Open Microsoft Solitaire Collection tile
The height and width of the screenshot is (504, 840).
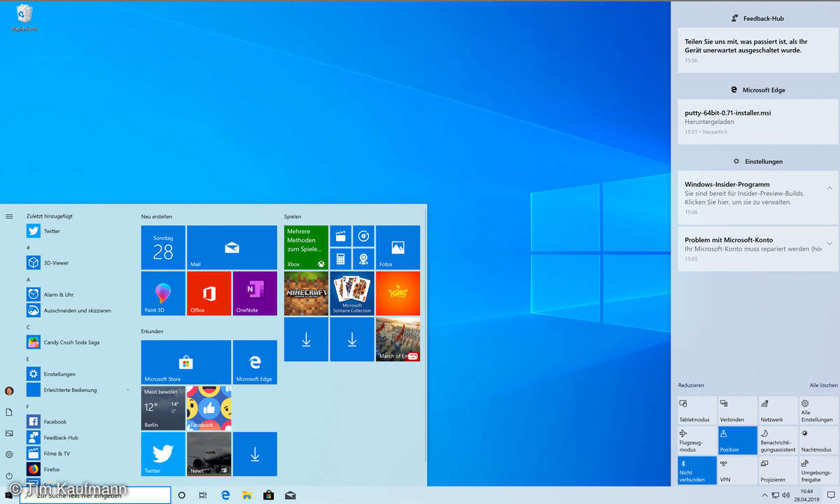click(352, 293)
